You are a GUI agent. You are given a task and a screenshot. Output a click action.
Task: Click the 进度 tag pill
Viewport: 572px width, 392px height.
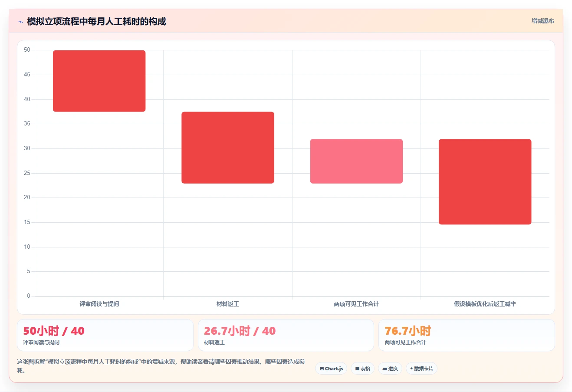point(390,369)
